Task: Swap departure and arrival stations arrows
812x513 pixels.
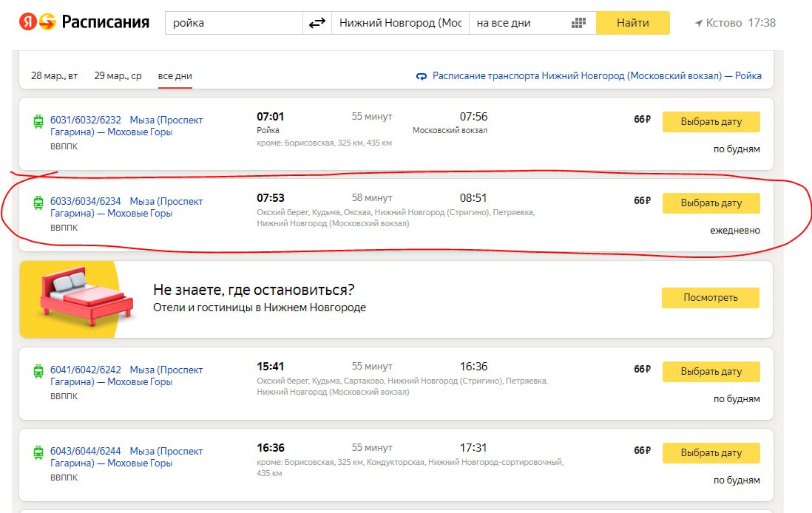Action: tap(317, 23)
